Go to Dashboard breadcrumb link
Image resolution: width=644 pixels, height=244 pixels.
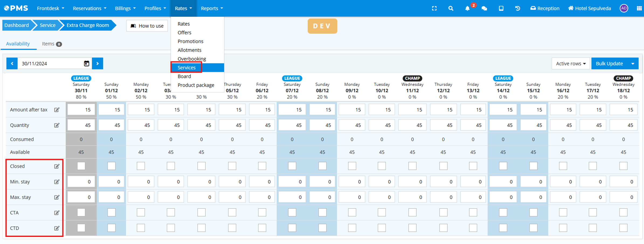click(x=17, y=25)
